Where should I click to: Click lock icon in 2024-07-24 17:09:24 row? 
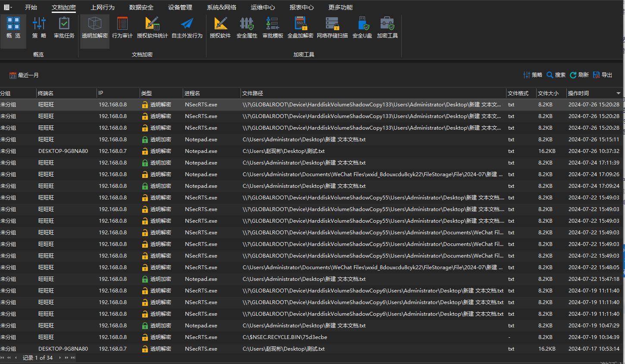[145, 186]
